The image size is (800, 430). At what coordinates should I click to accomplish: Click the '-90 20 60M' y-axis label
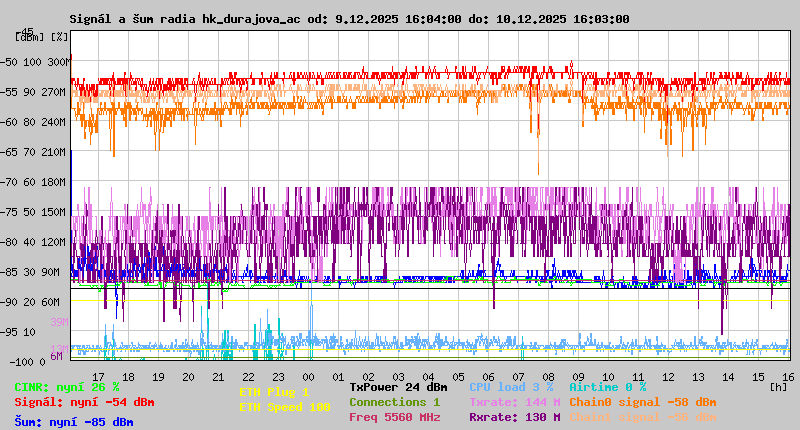(31, 302)
